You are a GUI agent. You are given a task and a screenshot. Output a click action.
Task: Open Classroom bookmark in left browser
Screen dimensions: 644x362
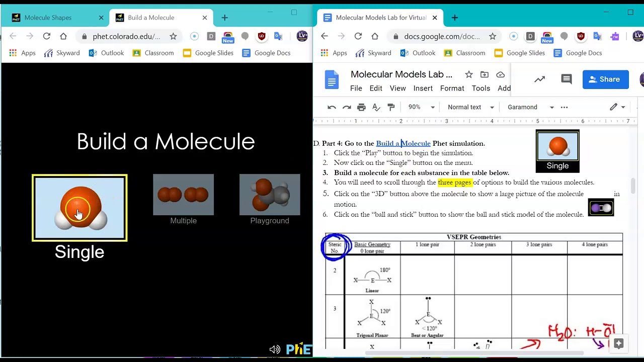pyautogui.click(x=153, y=53)
